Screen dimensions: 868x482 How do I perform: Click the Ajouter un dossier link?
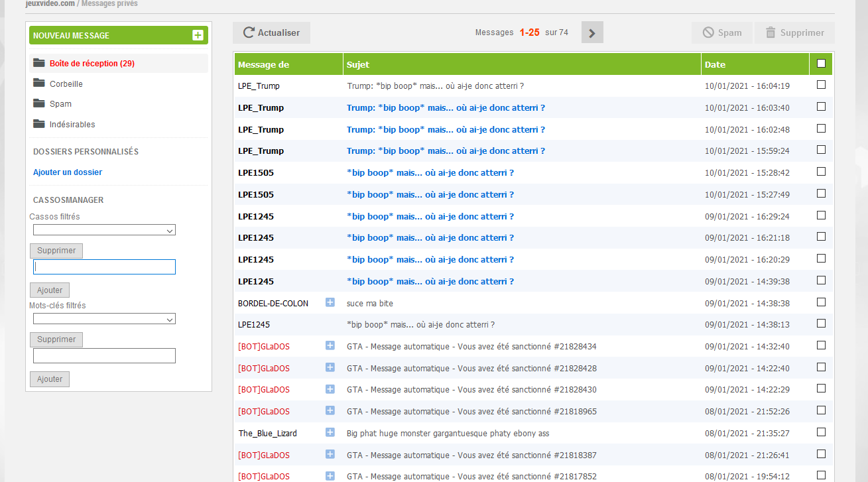[68, 172]
